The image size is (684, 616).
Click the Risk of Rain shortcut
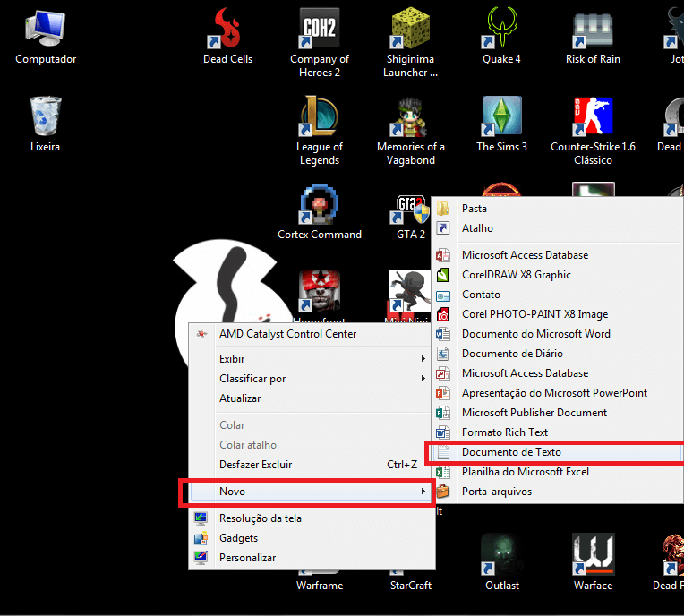point(593,31)
